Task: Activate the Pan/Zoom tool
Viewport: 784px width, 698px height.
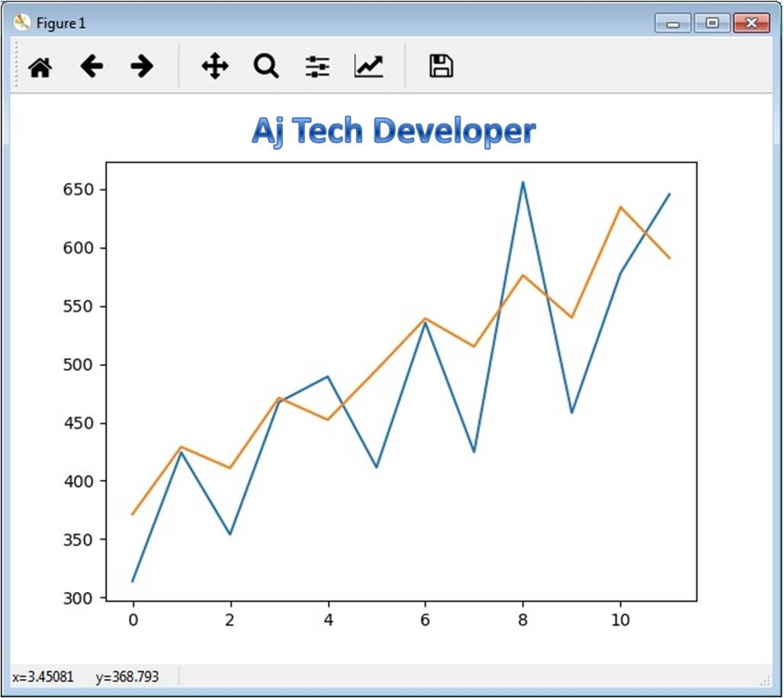Action: (214, 66)
